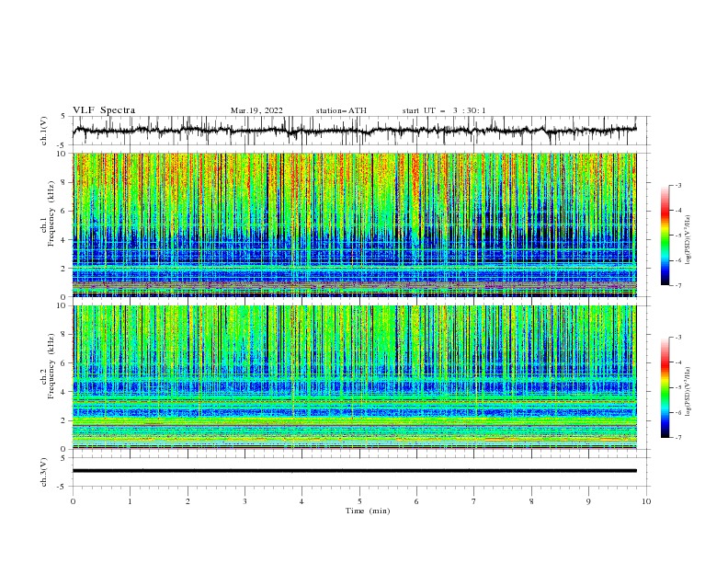Click the flat ch.3 voltage trace
The height and width of the screenshot is (563, 728).
coord(354,471)
